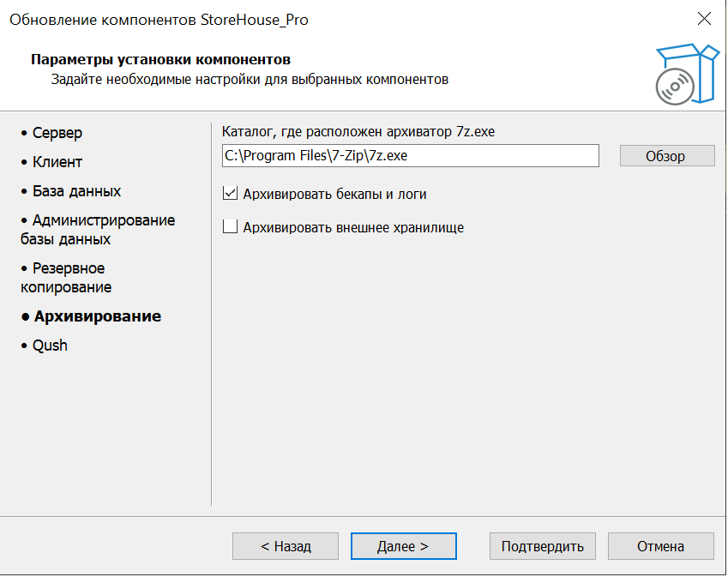This screenshot has width=728, height=577.
Task: Click the Параметры установки компонентов heading
Action: (160, 59)
